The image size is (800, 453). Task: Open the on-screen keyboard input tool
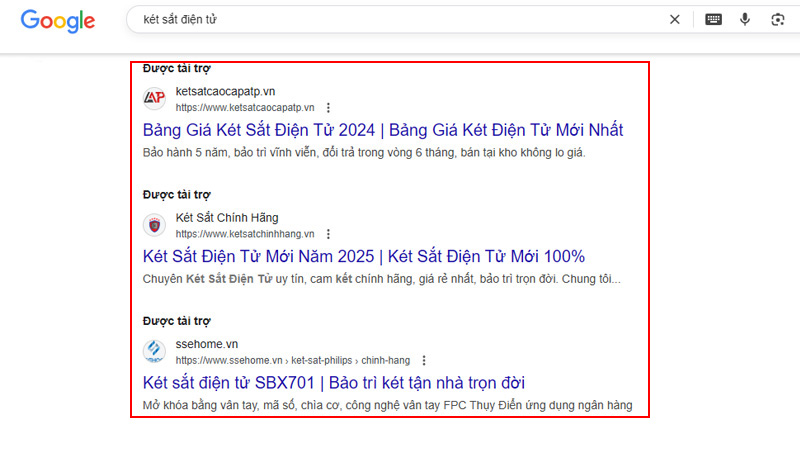[x=713, y=19]
